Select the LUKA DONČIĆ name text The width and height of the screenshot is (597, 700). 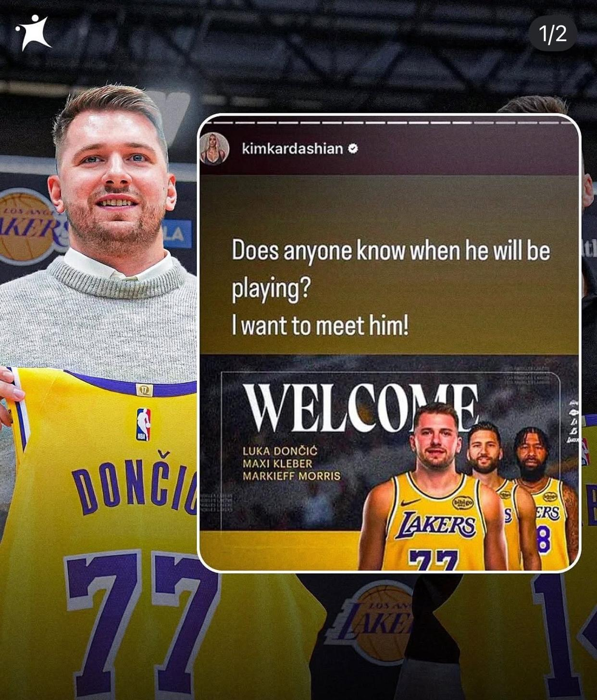(280, 451)
